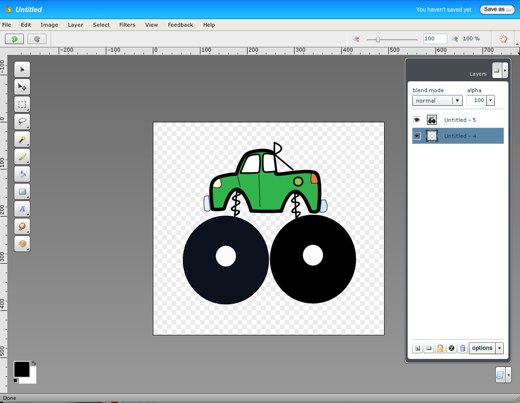Click the duplicate layer icon
The height and width of the screenshot is (403, 520).
coord(429,348)
